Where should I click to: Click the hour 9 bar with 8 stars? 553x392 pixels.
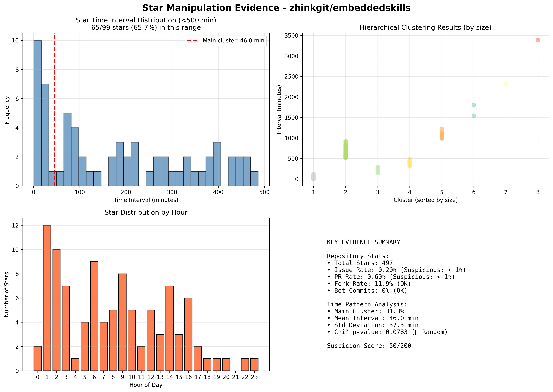coord(122,322)
